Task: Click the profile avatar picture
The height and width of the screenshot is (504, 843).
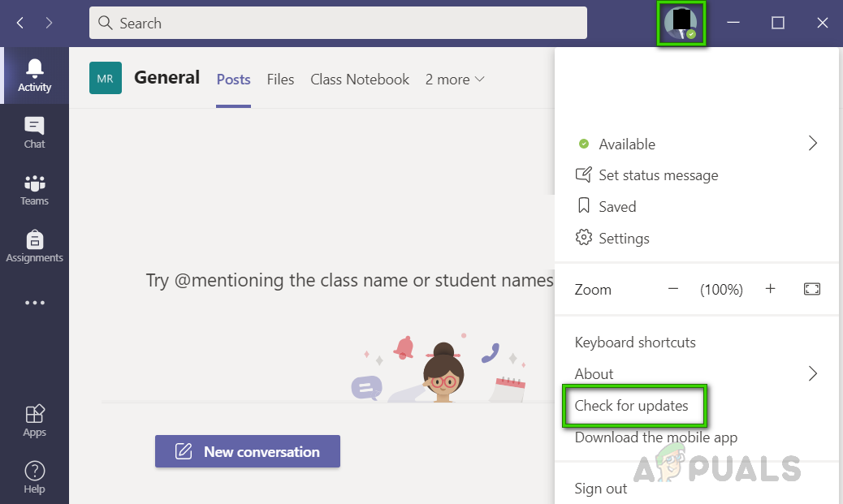Action: [x=681, y=23]
